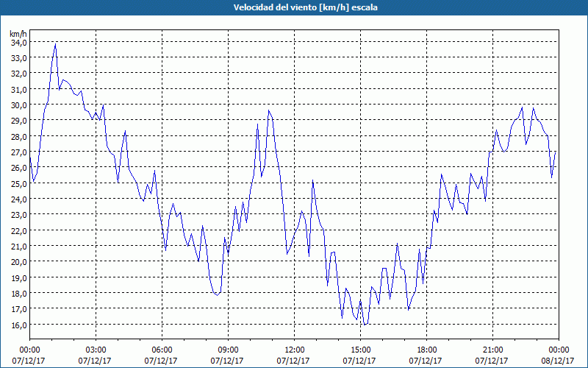Select the 25,0 y-axis value
Viewport: 588px width, 368px height.
pos(18,183)
